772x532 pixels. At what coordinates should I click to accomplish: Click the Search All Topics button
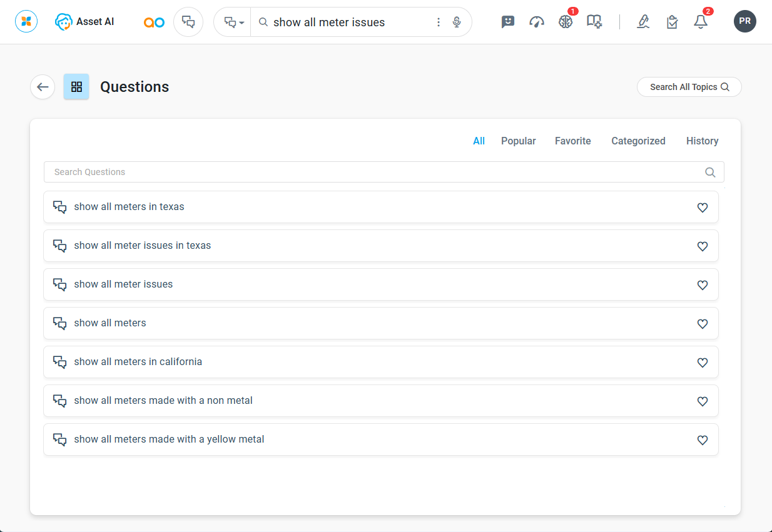click(689, 87)
